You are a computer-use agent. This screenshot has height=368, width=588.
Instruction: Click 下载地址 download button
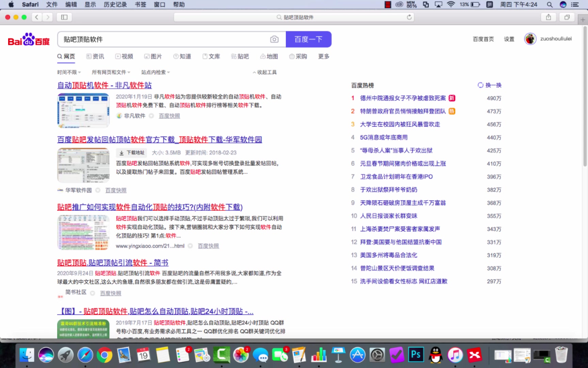[x=132, y=153]
